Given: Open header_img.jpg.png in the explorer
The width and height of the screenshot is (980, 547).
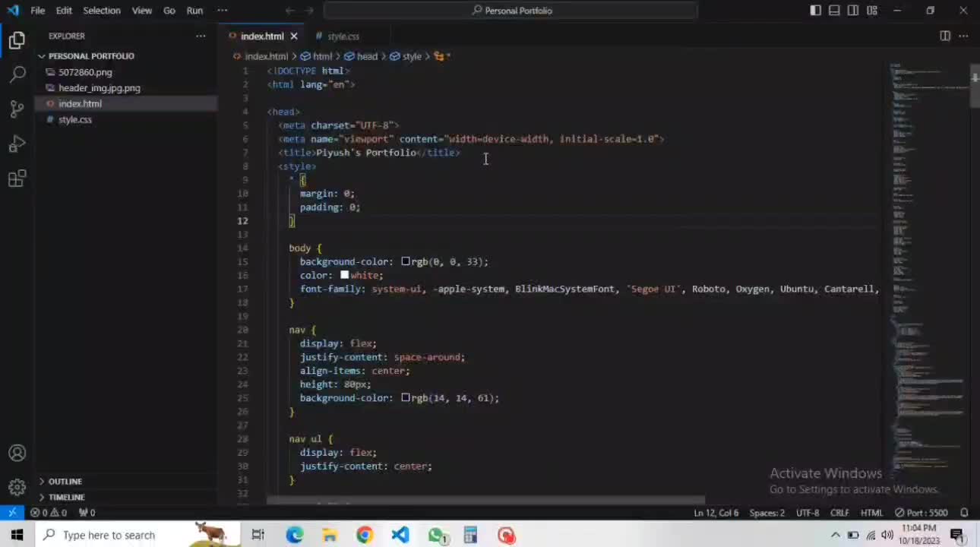Looking at the screenshot, I should [x=100, y=88].
